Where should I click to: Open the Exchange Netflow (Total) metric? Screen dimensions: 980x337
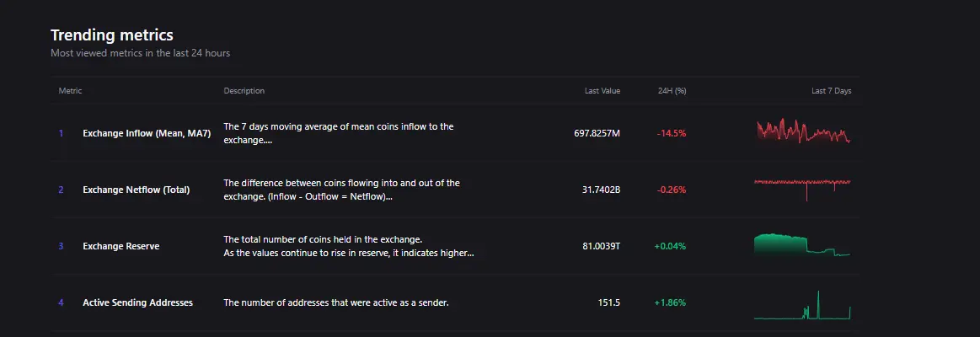[136, 190]
